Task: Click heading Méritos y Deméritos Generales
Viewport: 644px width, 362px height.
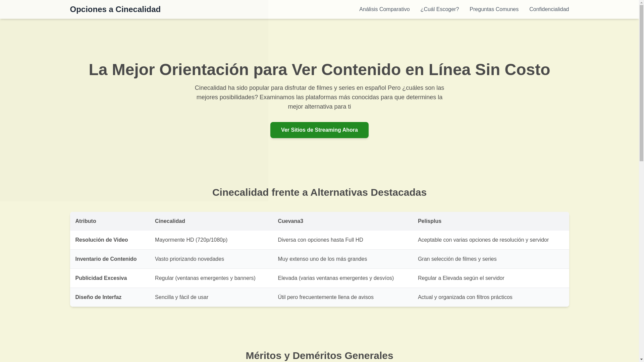Action: coord(319,355)
